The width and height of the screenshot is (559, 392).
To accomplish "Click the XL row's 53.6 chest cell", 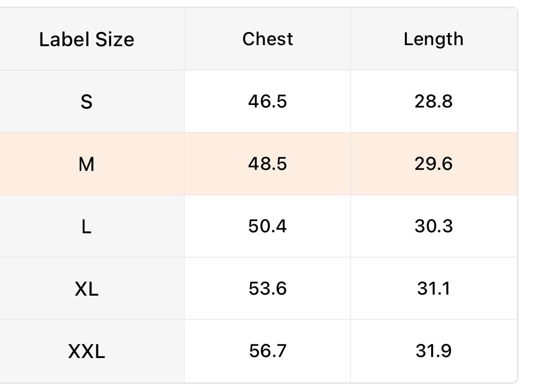I will pos(267,289).
